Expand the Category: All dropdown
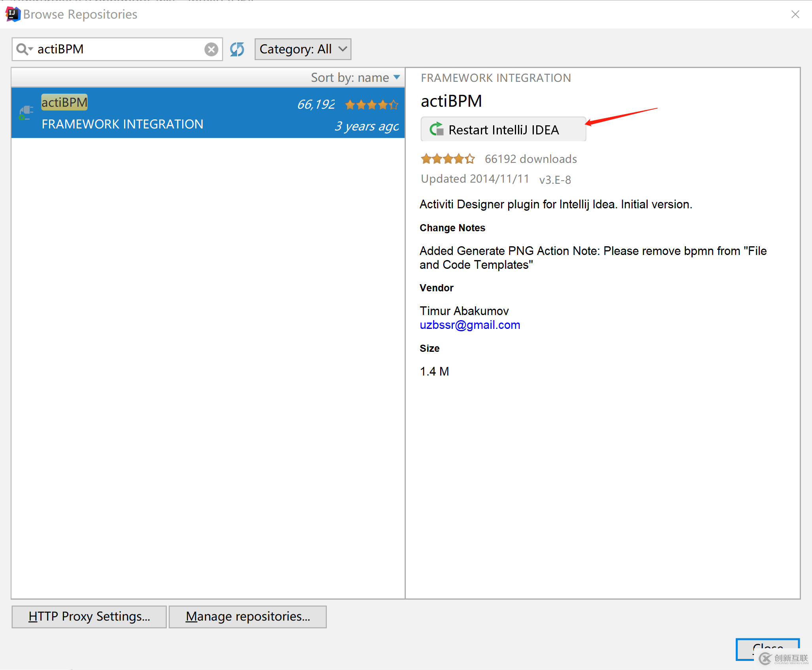Image resolution: width=812 pixels, height=670 pixels. point(303,49)
